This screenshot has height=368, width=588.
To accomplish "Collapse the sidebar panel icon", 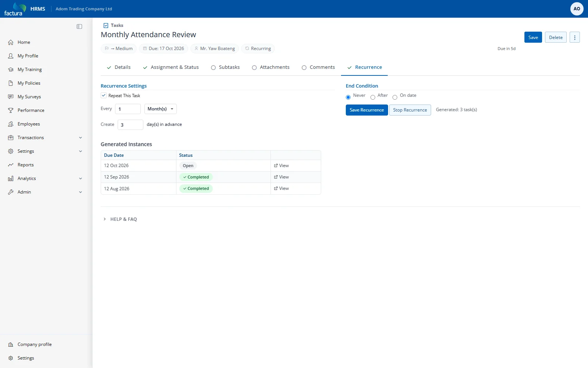I will (79, 26).
